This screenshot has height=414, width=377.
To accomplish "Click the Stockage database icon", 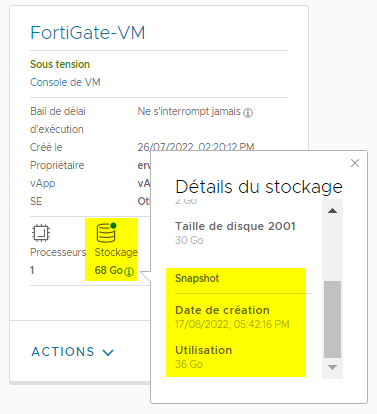I will click(106, 233).
